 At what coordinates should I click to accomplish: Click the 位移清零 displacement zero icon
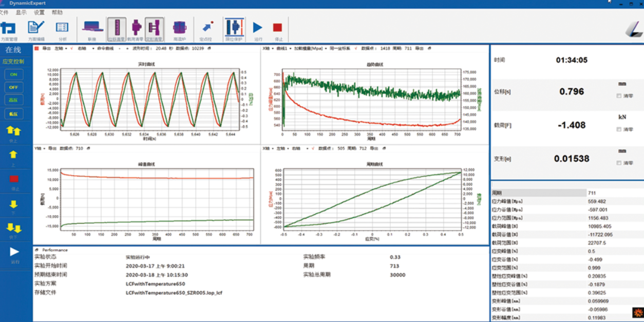117,29
